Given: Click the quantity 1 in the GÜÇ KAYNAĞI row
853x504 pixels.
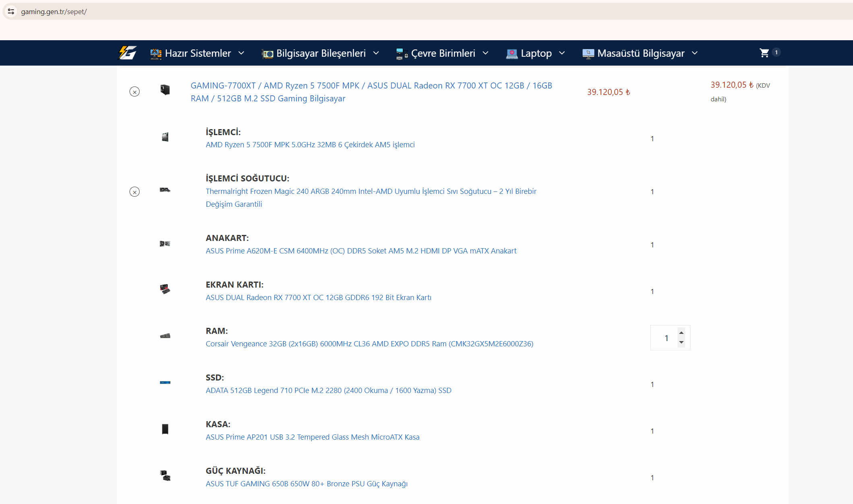Looking at the screenshot, I should [x=652, y=478].
